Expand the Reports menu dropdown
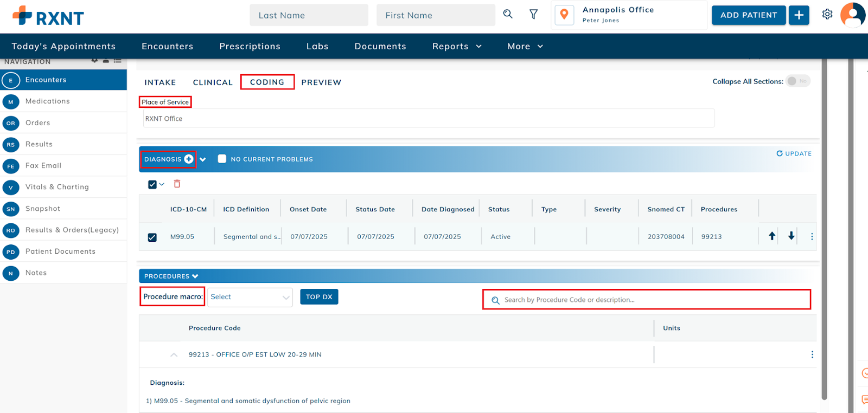 (x=457, y=47)
